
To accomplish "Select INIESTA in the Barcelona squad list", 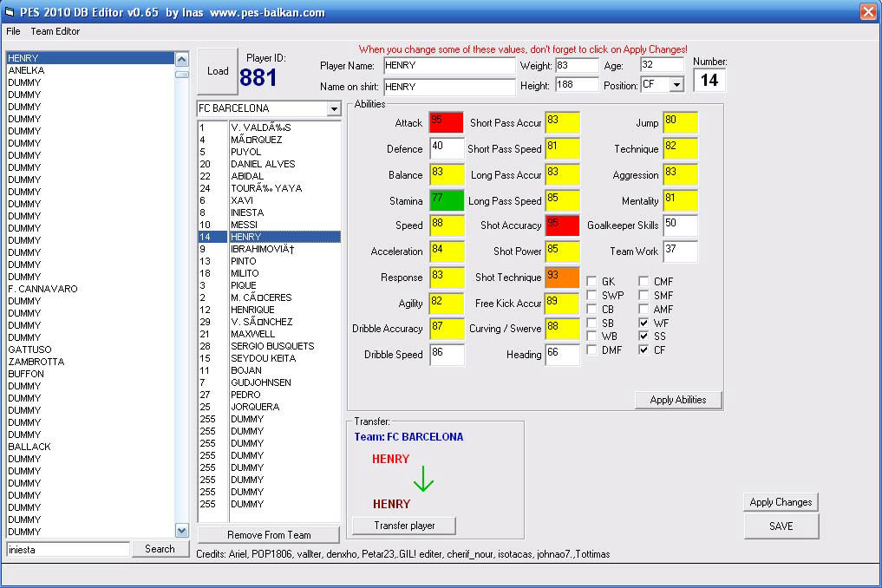I will pyautogui.click(x=270, y=212).
